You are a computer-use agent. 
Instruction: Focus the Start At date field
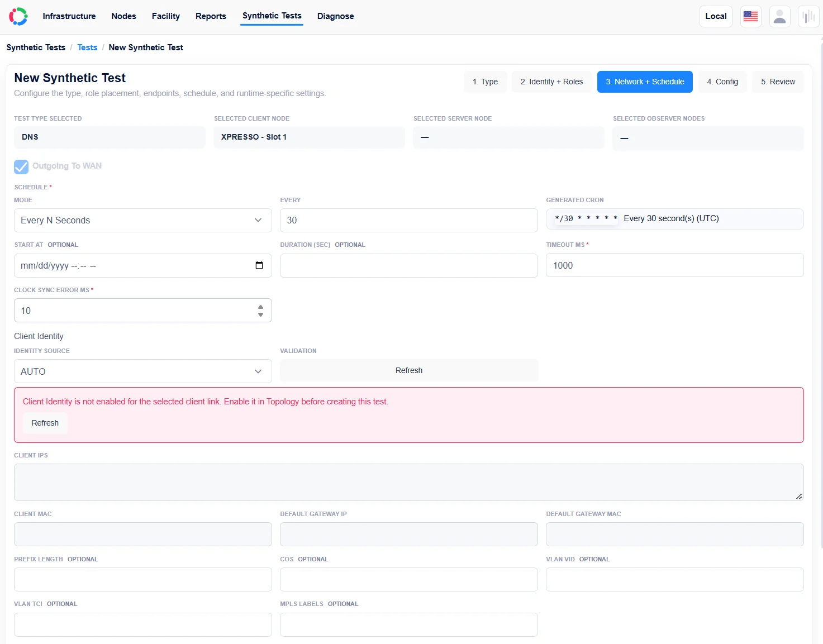tap(143, 265)
